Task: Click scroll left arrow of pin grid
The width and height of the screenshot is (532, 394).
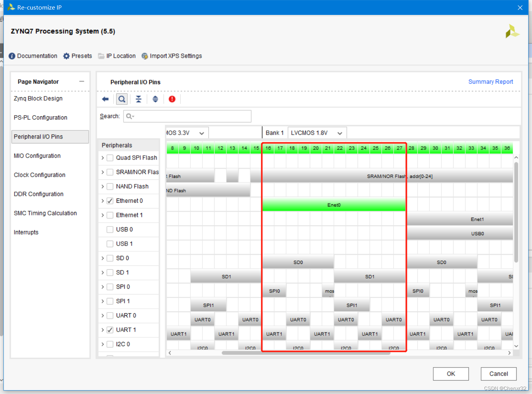Action: point(170,353)
